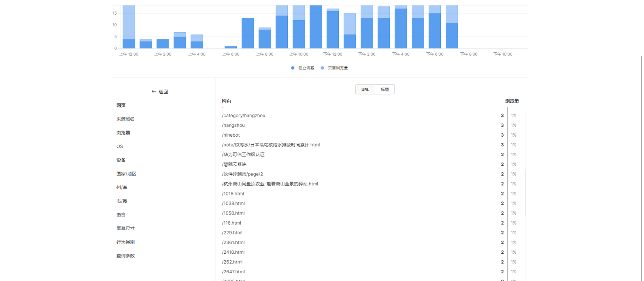Click the /2361.html page link
The image size is (644, 281).
(233, 243)
